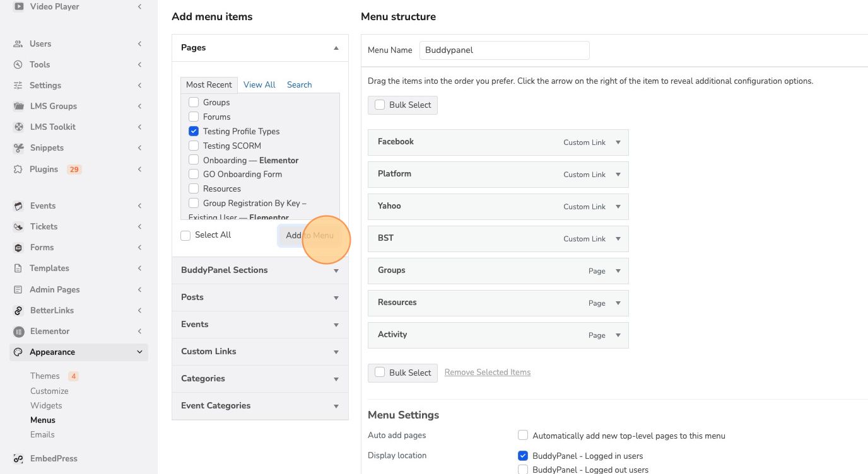
Task: Expand Activity menu item options arrow
Action: [618, 335]
